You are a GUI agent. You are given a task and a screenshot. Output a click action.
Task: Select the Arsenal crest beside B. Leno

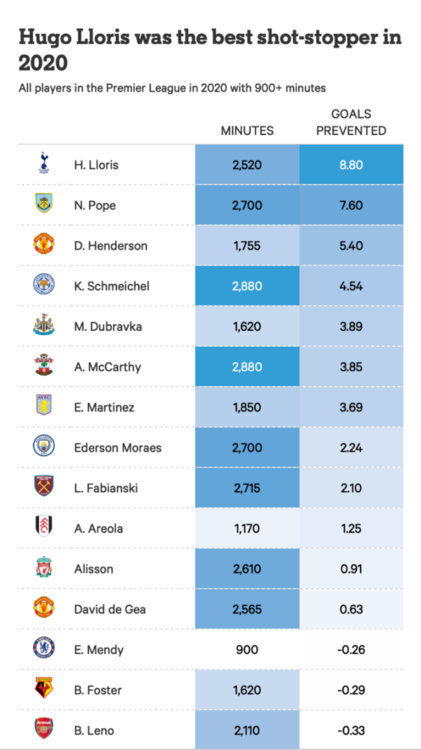pos(44,728)
